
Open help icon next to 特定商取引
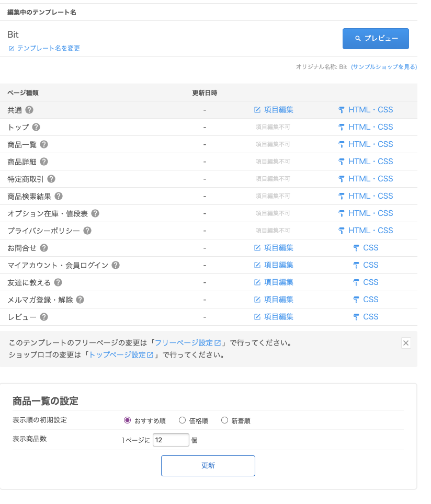[x=51, y=179]
